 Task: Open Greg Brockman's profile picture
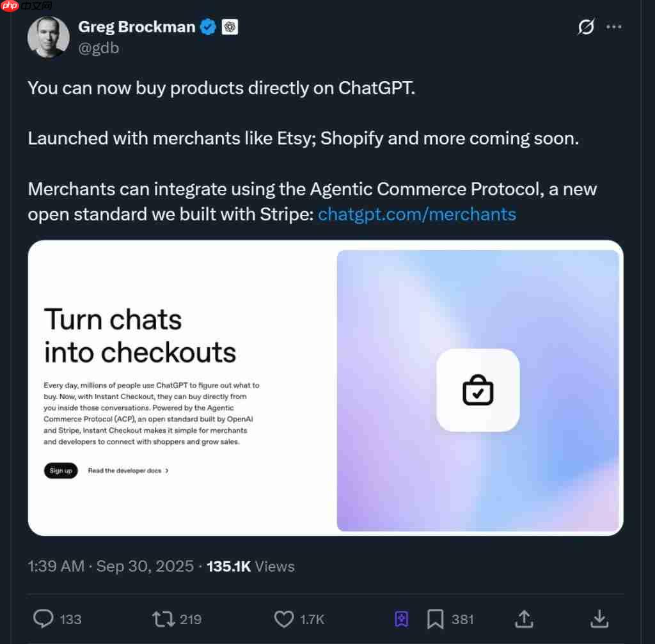48,37
